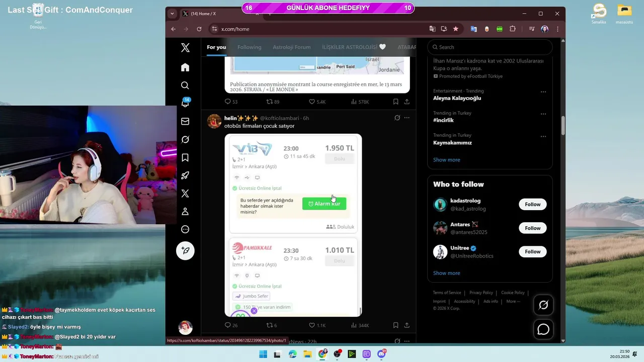Open More circle-dots icon in sidebar
This screenshot has width=644, height=362.
click(x=185, y=229)
